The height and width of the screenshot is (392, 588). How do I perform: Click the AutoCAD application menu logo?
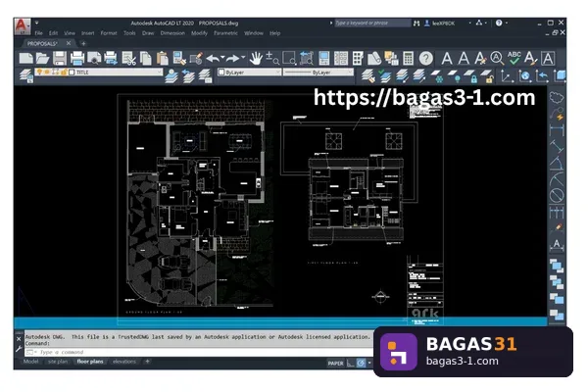click(x=22, y=25)
